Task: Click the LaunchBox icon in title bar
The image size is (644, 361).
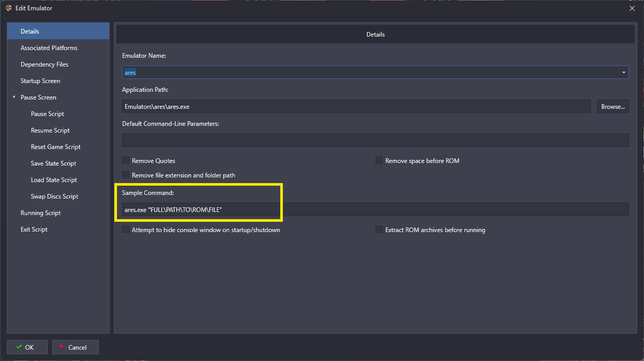Action: 8,8
